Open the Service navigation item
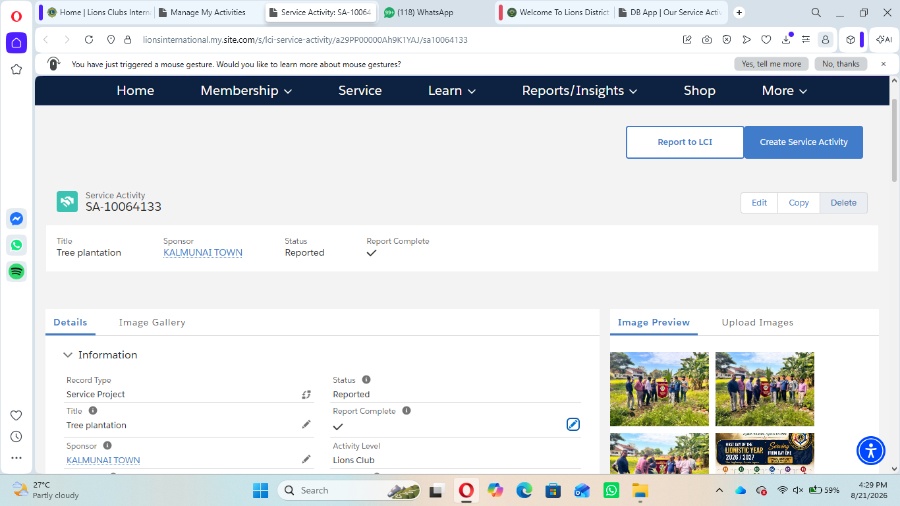Image resolution: width=900 pixels, height=506 pixels. click(x=360, y=91)
